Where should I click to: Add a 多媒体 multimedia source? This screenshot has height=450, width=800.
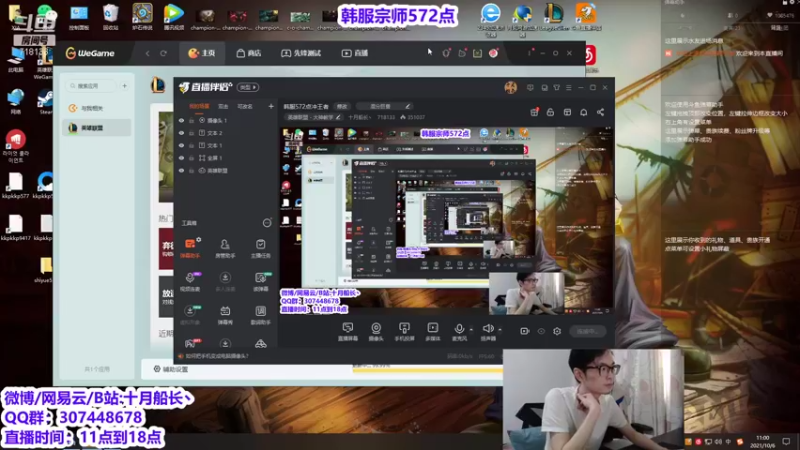433,331
